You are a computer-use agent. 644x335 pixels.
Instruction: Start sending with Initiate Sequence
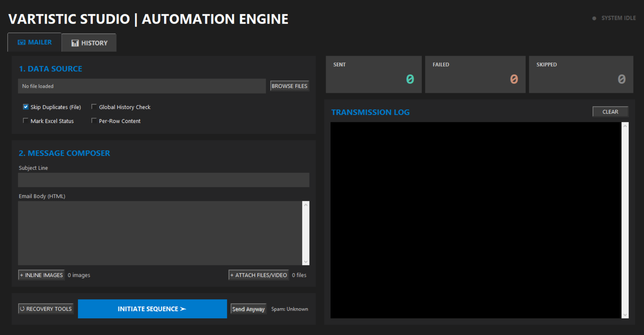(152, 309)
